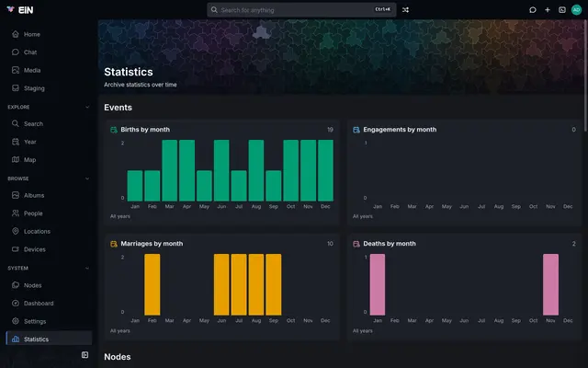
Task: Open Media in the sidebar
Action: [x=49, y=70]
